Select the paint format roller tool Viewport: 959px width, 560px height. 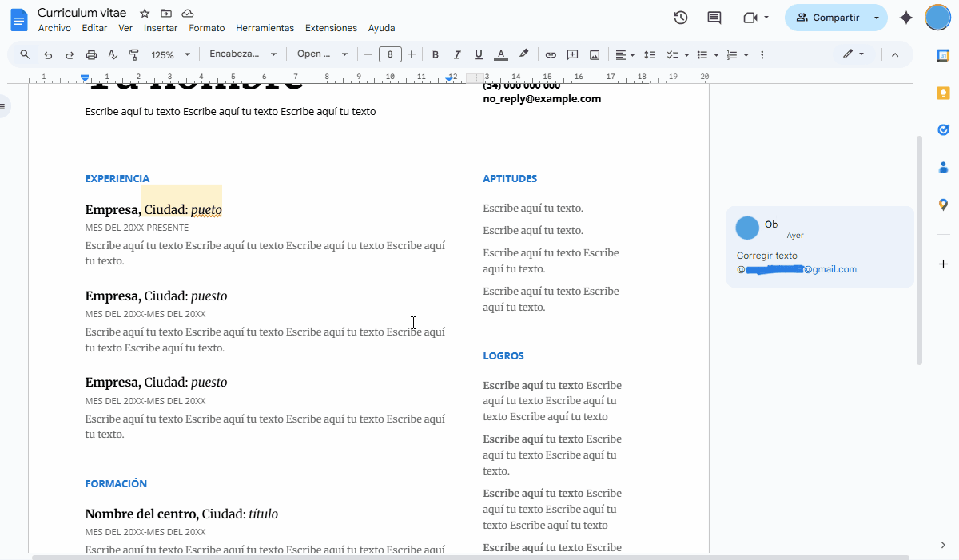[133, 54]
